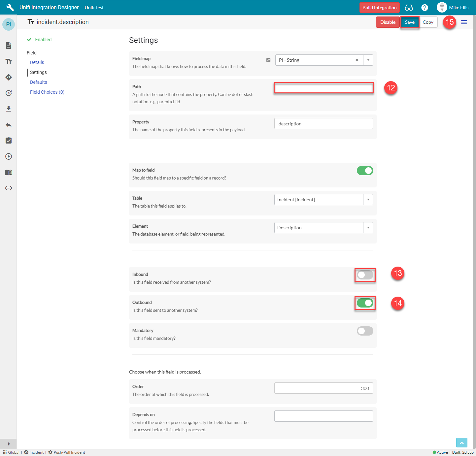
Task: Expand the Table dropdown showing Incident
Action: [x=368, y=200]
